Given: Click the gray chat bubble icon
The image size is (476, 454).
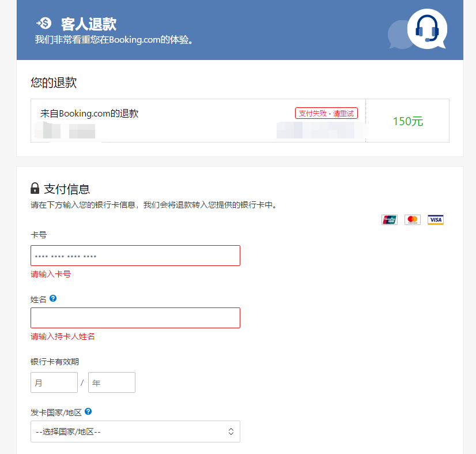Looking at the screenshot, I should coord(399,35).
